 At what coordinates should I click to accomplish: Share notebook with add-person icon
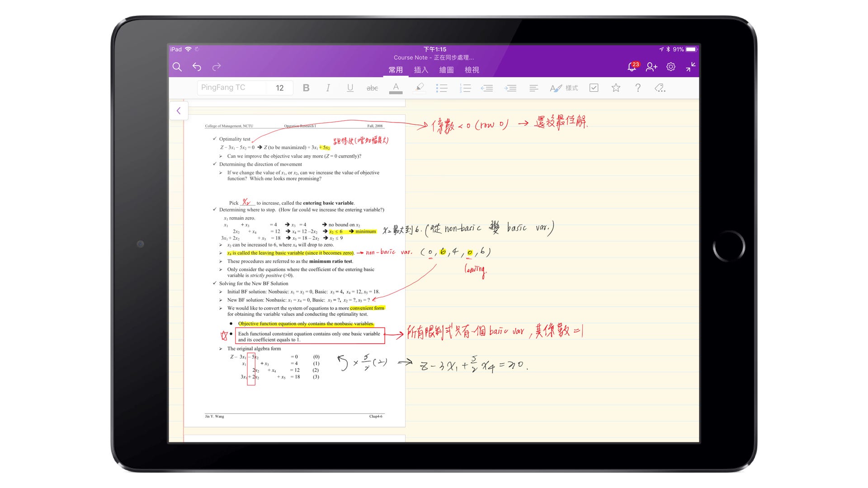point(651,67)
